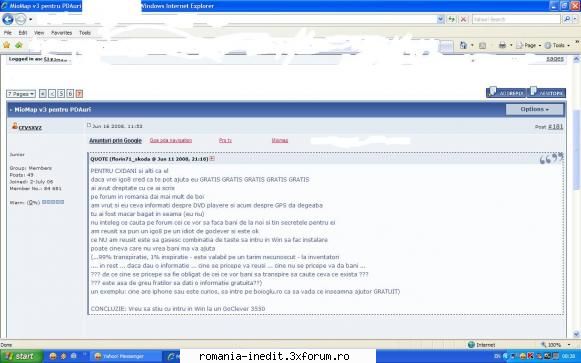
Task: Open the Edit menu
Action: (23, 33)
